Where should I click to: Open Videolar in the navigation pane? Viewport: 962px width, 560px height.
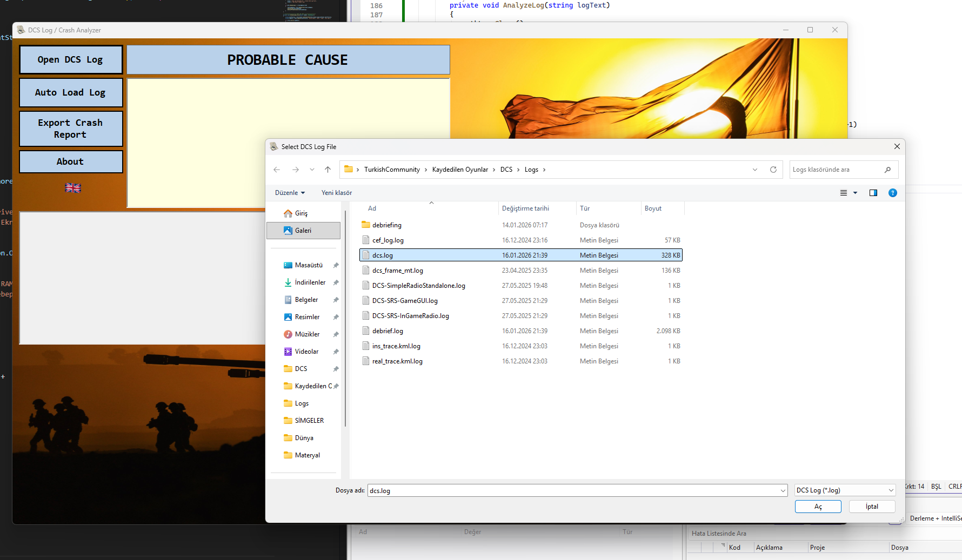pyautogui.click(x=306, y=352)
